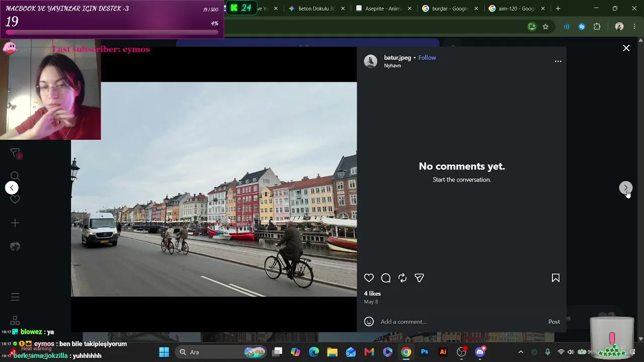This screenshot has width=644, height=362.
Task: Open the microphone icon in system tray
Action: pyautogui.click(x=547, y=352)
